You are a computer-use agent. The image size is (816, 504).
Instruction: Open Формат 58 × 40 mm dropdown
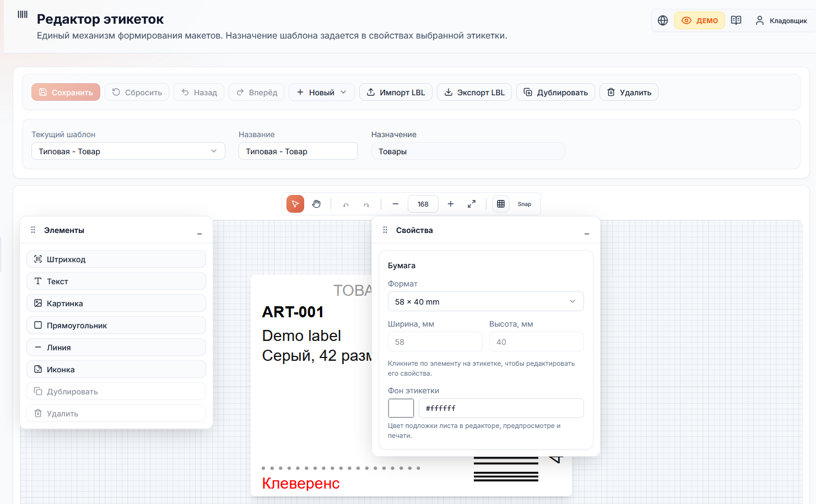coord(485,301)
